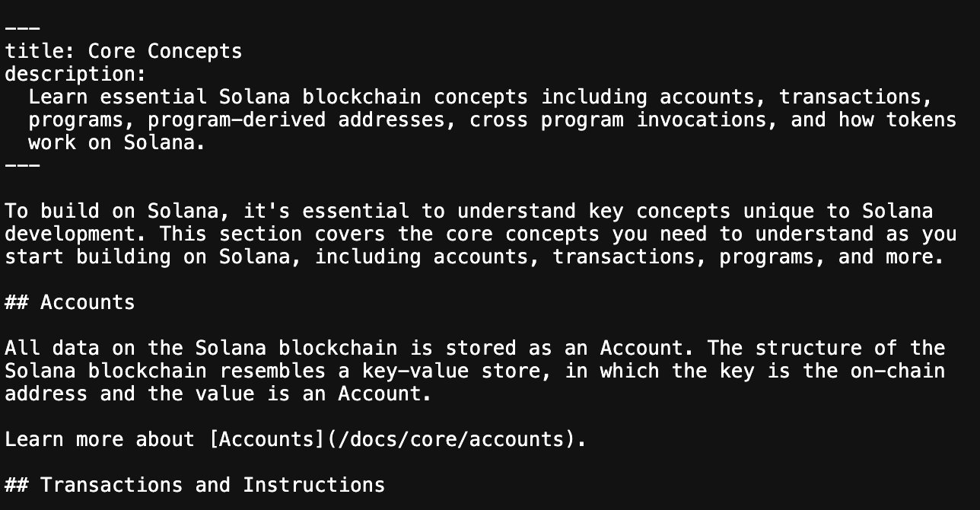The width and height of the screenshot is (980, 510).
Task: Click the opening front matter dashes
Action: (22, 29)
